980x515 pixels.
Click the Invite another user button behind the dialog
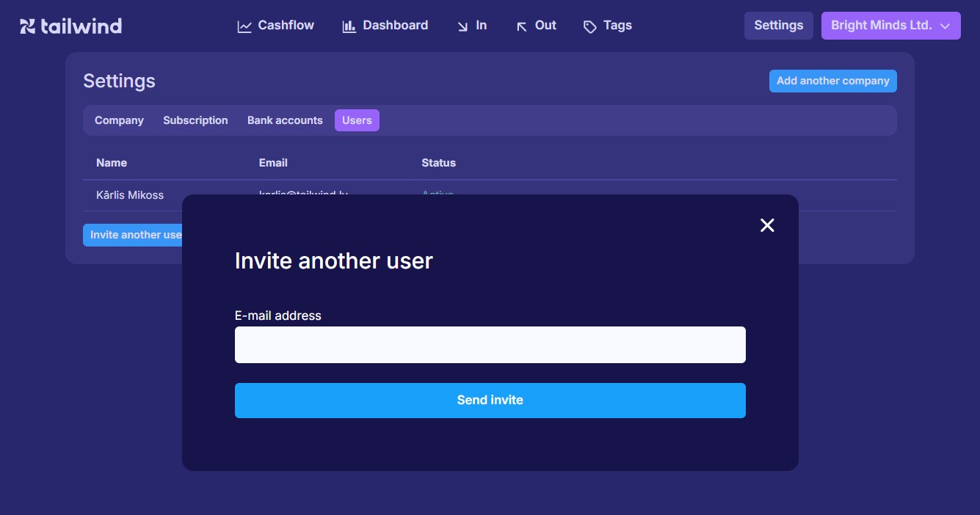tap(133, 235)
